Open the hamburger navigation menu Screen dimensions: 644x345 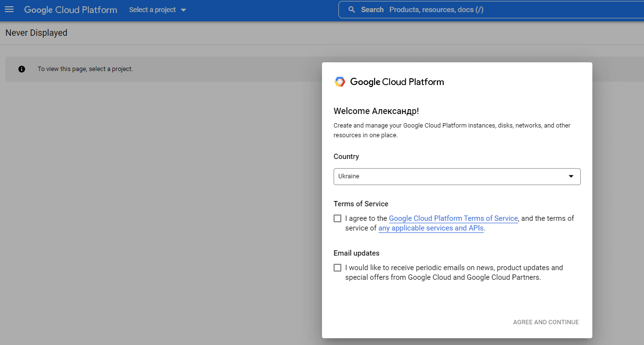pos(9,10)
